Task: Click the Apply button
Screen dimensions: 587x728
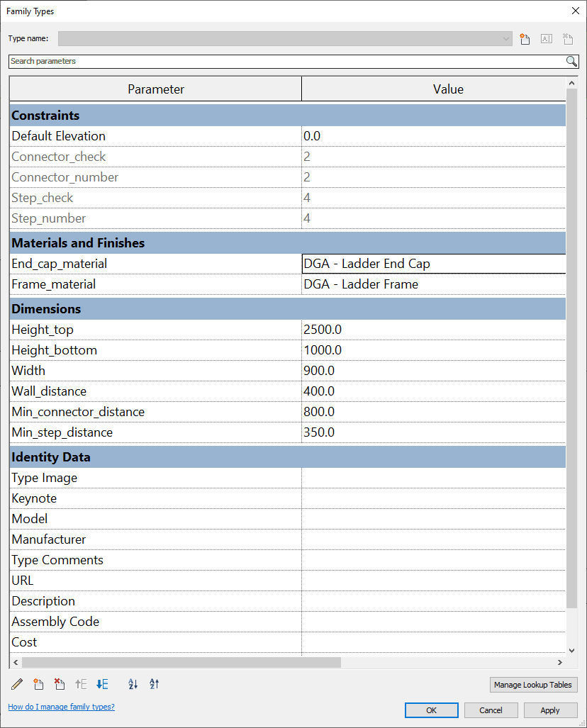Action: 550,710
